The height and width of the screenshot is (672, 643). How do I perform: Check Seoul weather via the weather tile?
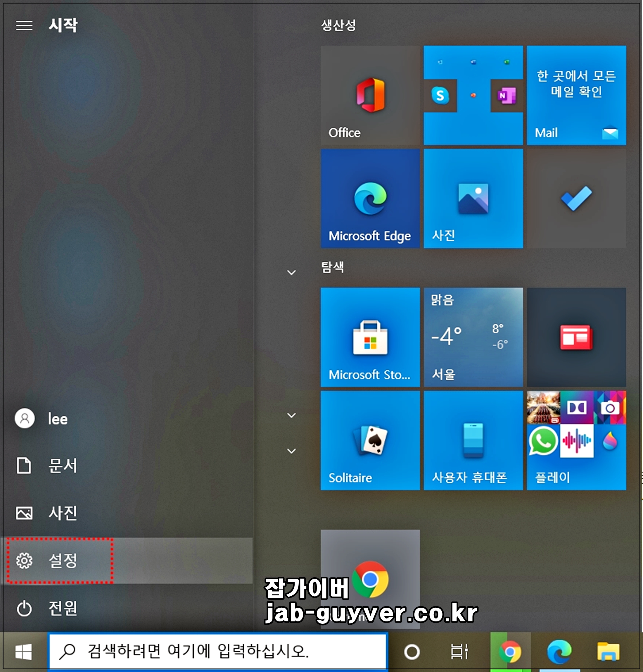473,338
